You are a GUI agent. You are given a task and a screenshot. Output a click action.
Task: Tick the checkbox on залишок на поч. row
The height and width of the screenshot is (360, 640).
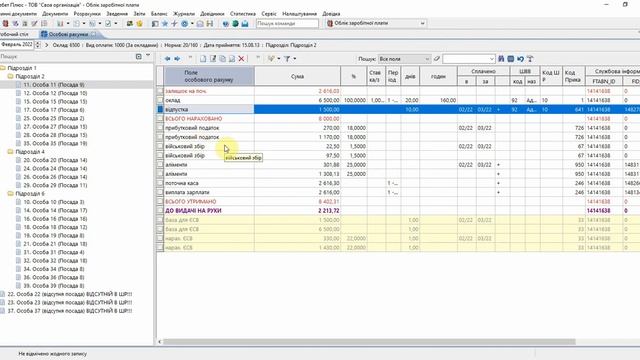pos(160,91)
